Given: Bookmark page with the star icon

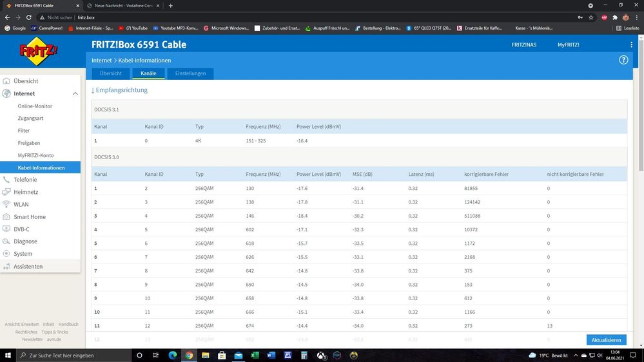Looking at the screenshot, I should point(591,17).
